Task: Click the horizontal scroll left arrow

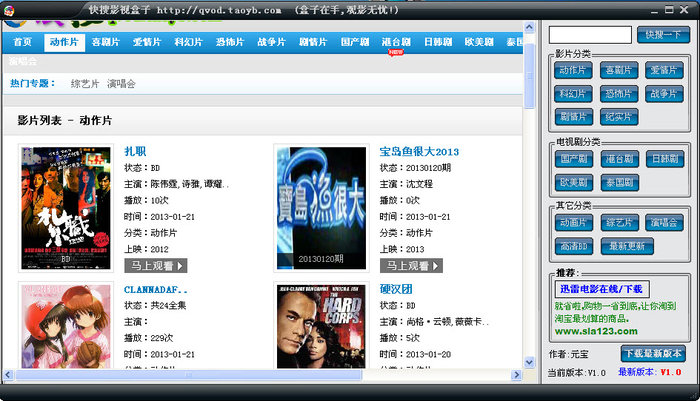Action: (x=8, y=375)
